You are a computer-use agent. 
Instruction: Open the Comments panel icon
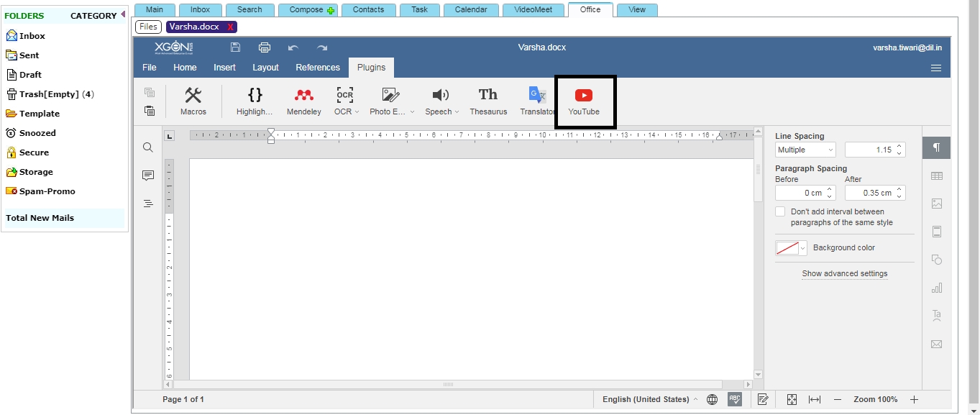click(x=148, y=175)
